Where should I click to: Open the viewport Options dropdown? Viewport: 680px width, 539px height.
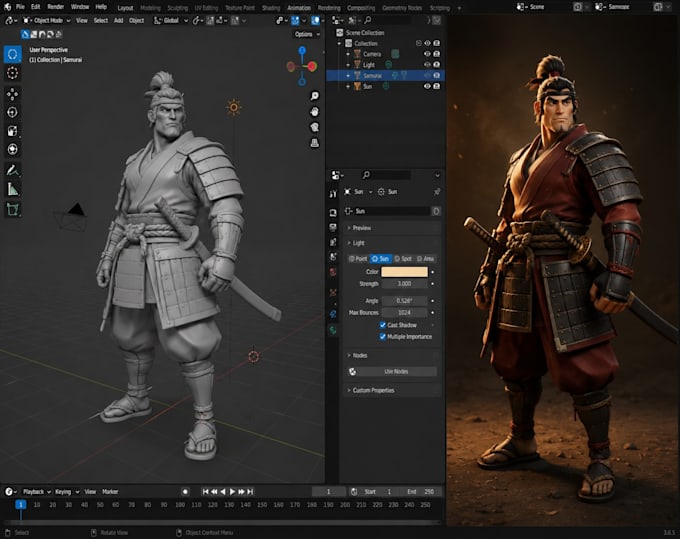tap(307, 34)
